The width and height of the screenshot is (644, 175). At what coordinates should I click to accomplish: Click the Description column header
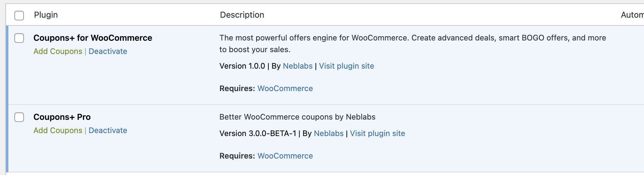tap(242, 15)
